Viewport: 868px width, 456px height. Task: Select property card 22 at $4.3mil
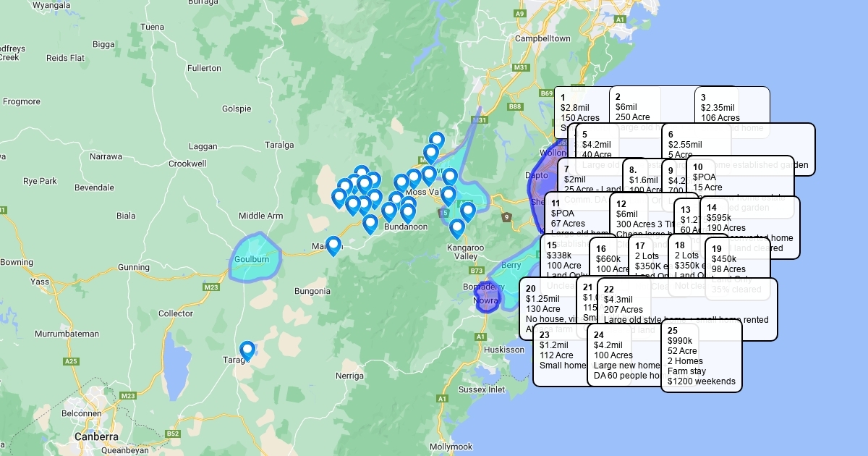686,308
